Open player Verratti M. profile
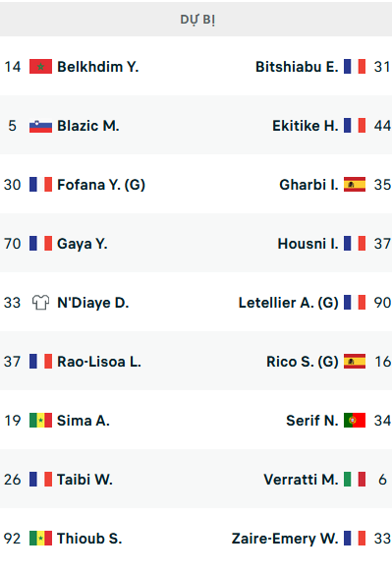This screenshot has width=392, height=573. [301, 480]
